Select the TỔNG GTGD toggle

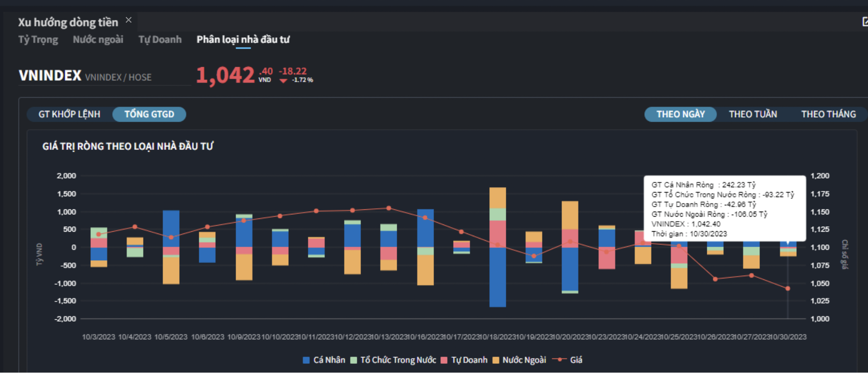click(x=149, y=114)
